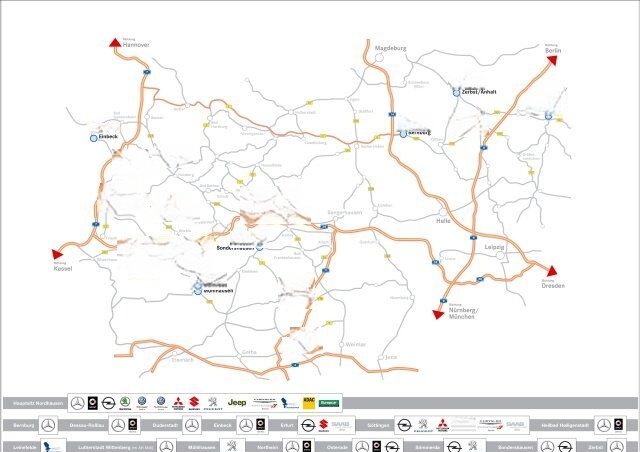Click the 'Göttingen' legend label
640x452 pixels.
click(x=378, y=425)
